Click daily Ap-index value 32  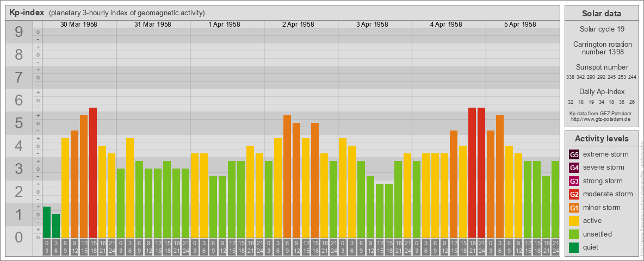(x=571, y=102)
